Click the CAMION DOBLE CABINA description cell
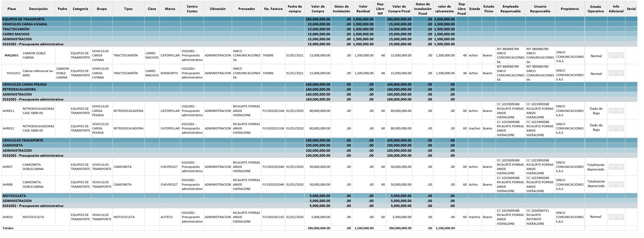Viewport: 644px width, 238px height. (x=38, y=55)
